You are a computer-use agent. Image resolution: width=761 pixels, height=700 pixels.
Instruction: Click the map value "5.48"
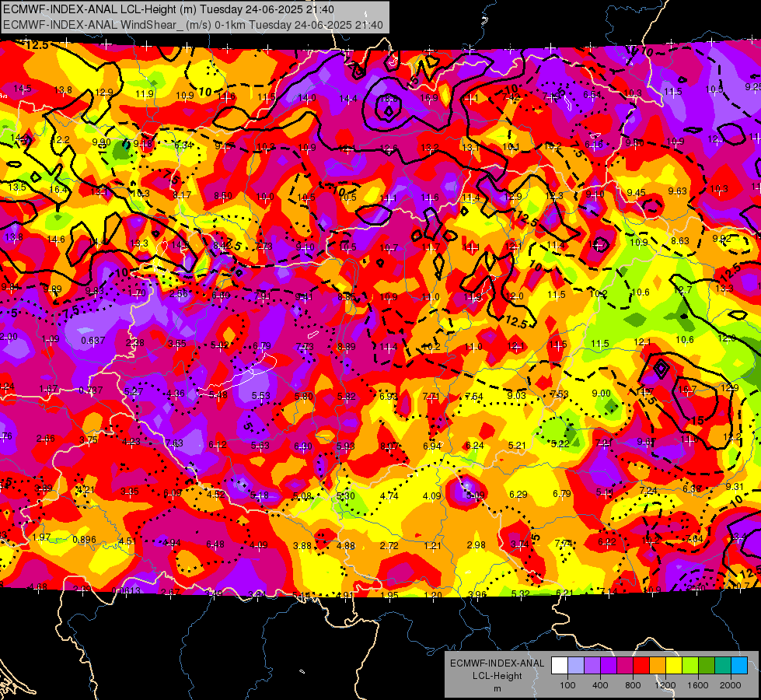tap(218, 395)
